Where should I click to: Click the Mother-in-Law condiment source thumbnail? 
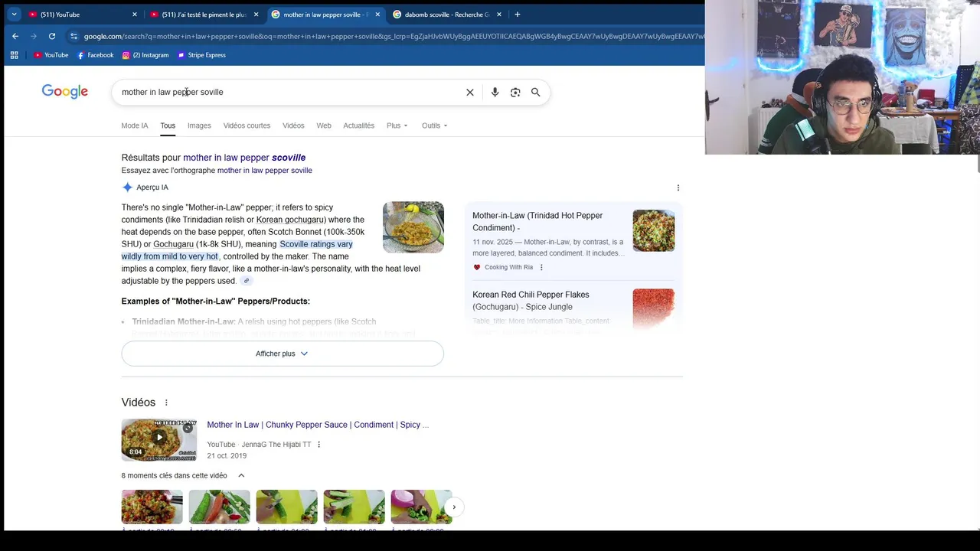[654, 230]
